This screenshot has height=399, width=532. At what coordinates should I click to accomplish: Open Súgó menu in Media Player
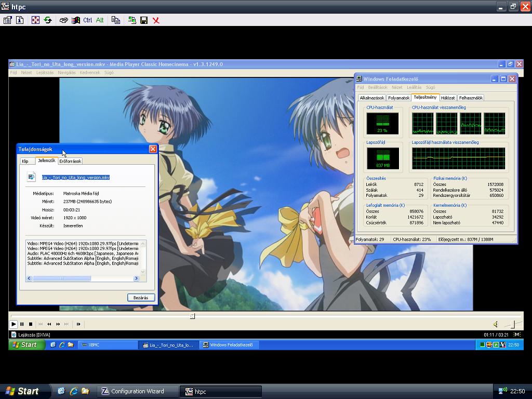(x=109, y=73)
